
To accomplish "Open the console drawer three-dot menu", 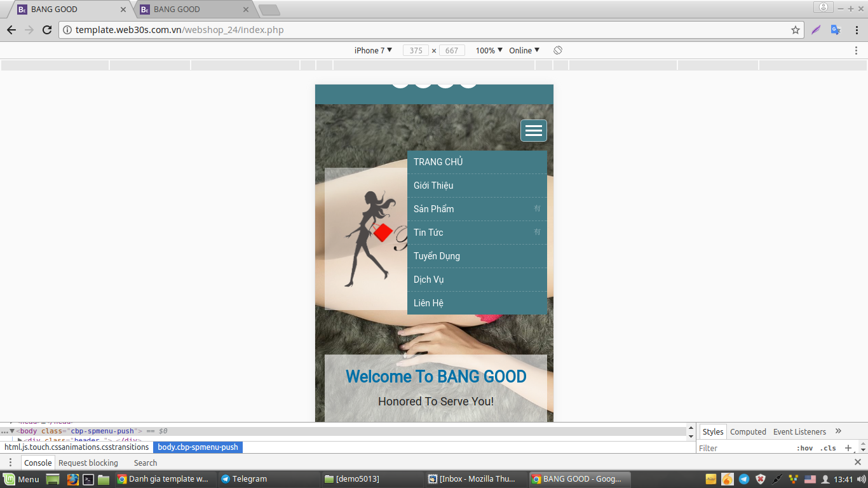I will (x=10, y=463).
